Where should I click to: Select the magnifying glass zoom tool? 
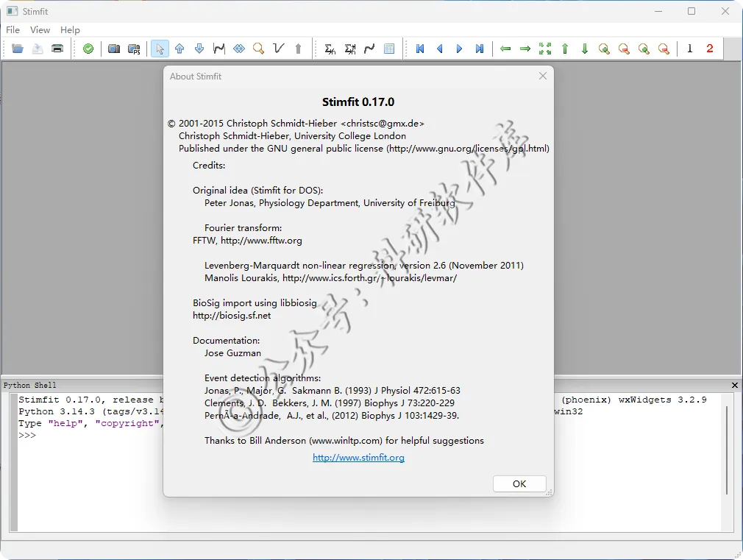pyautogui.click(x=258, y=49)
